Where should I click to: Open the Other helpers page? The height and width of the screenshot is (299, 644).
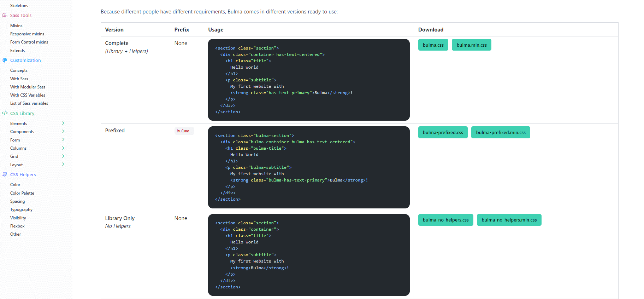(x=16, y=234)
